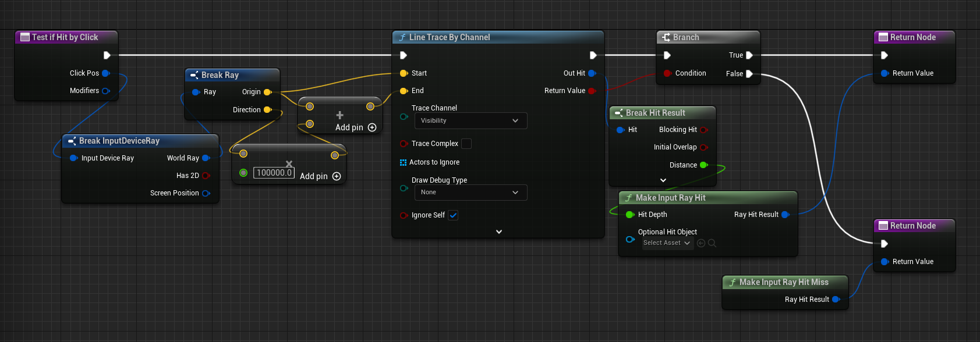
Task: Click the Line Trace exec output pin
Action: pos(593,55)
